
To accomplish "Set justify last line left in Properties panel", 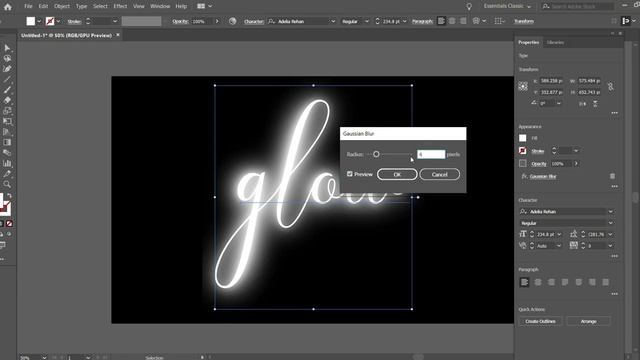I will [x=565, y=282].
